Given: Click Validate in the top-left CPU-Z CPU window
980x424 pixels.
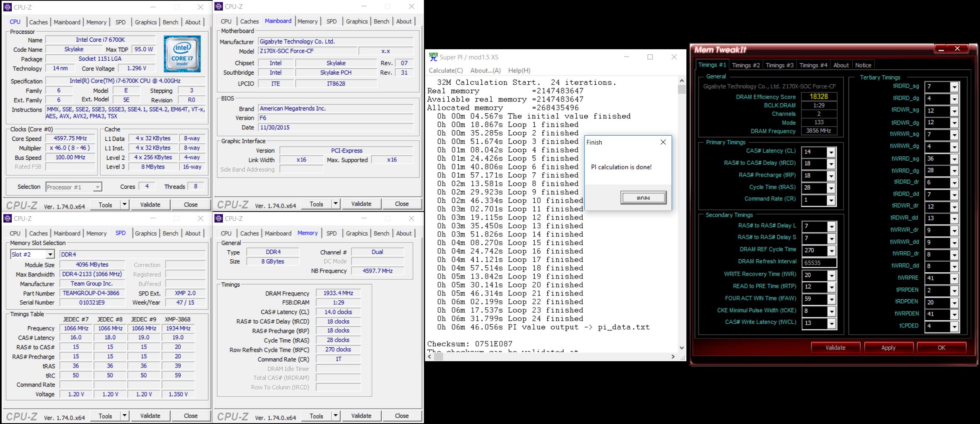Looking at the screenshot, I should 150,204.
